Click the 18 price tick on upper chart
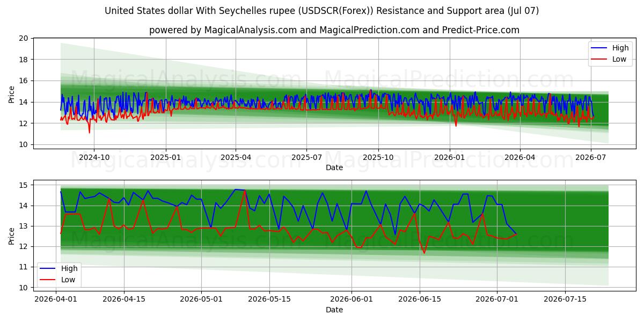 pos(24,60)
